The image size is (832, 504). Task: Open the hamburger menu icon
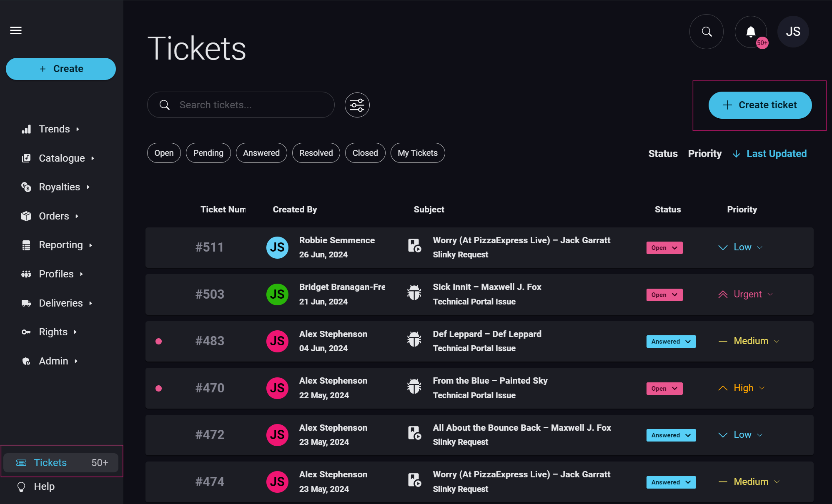pos(16,30)
